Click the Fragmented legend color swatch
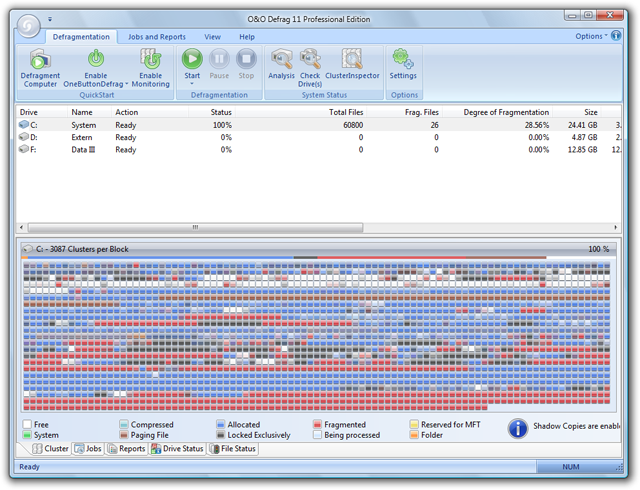The image size is (640, 490). [318, 424]
